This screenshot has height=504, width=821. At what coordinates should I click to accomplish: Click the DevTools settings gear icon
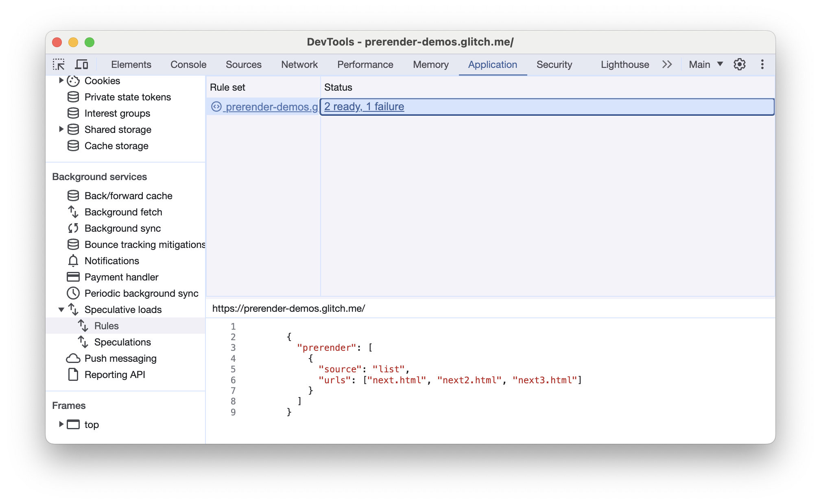click(740, 65)
